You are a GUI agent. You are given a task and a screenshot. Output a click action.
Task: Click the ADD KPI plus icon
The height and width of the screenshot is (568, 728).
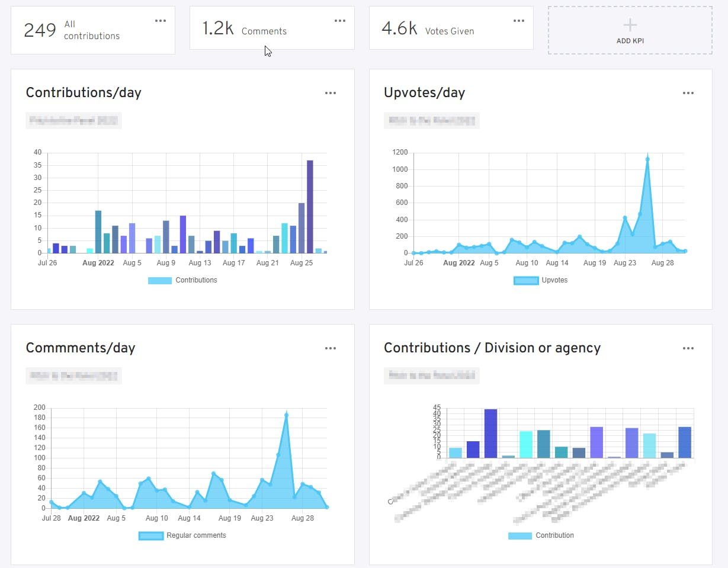click(x=630, y=25)
